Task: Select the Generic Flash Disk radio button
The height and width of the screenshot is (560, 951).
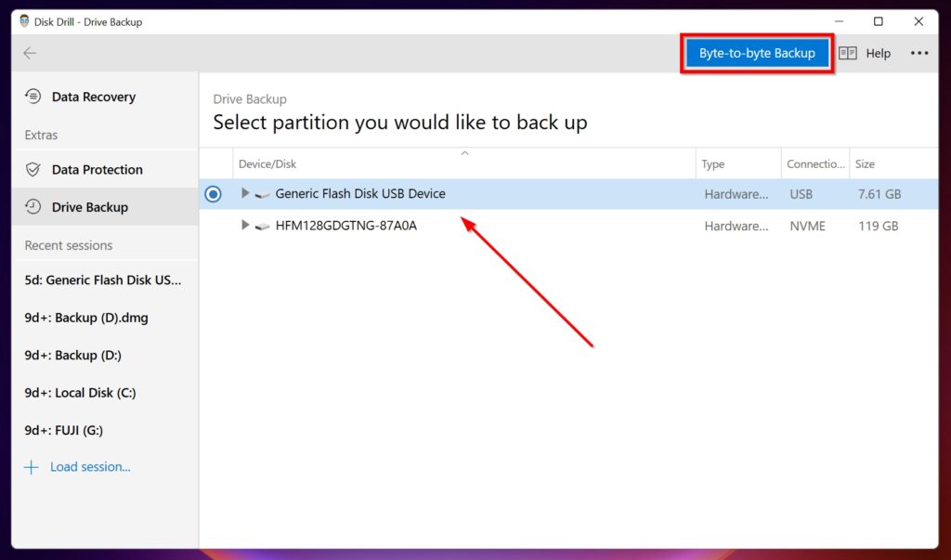Action: point(213,193)
